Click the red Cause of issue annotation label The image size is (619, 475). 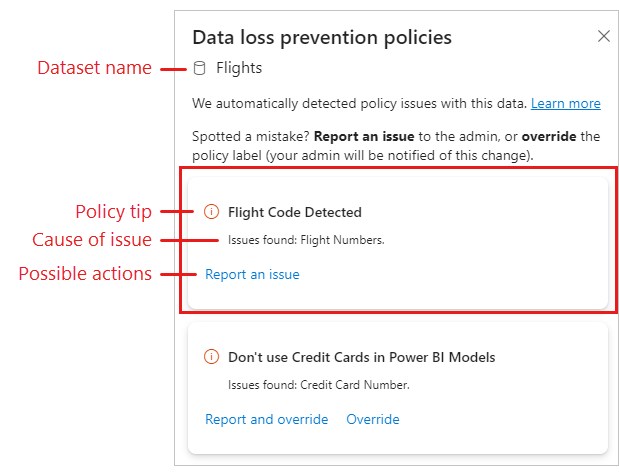point(92,240)
